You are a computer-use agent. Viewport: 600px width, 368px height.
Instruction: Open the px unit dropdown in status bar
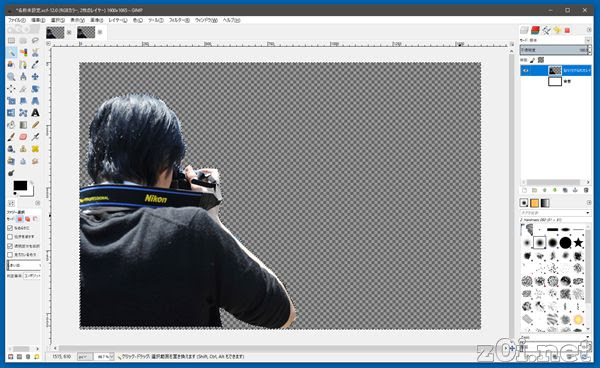click(x=85, y=357)
